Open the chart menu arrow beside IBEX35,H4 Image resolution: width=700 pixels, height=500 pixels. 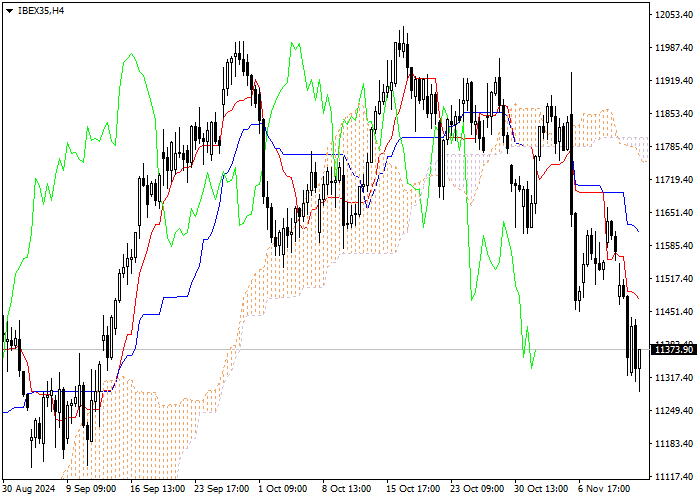[9, 11]
